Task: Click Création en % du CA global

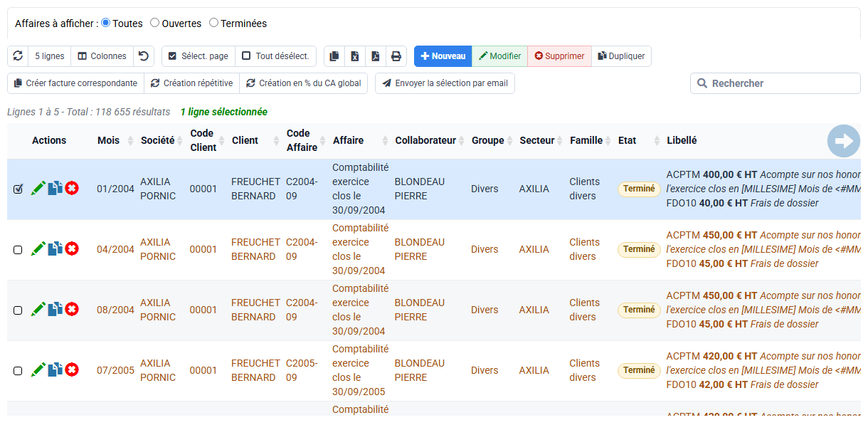Action: pos(304,83)
